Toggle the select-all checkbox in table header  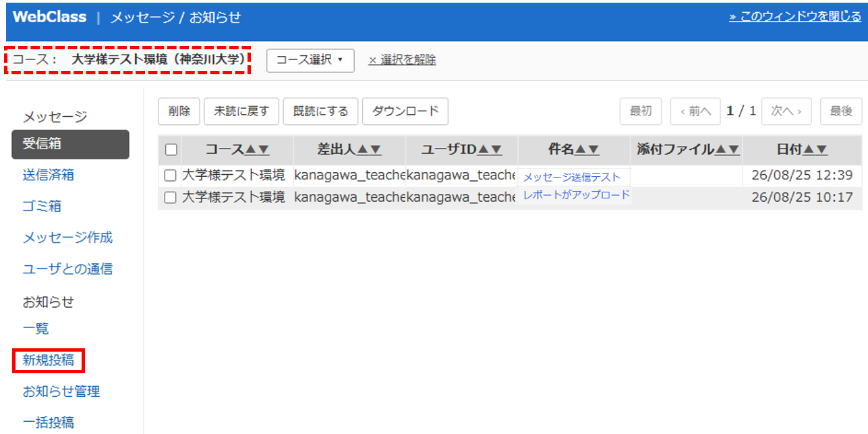(171, 150)
